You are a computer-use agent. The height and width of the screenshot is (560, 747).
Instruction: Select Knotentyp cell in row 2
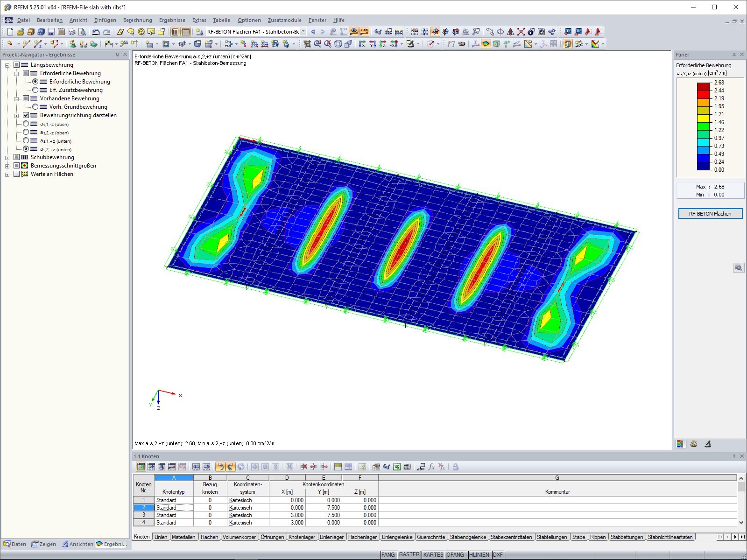(x=174, y=508)
